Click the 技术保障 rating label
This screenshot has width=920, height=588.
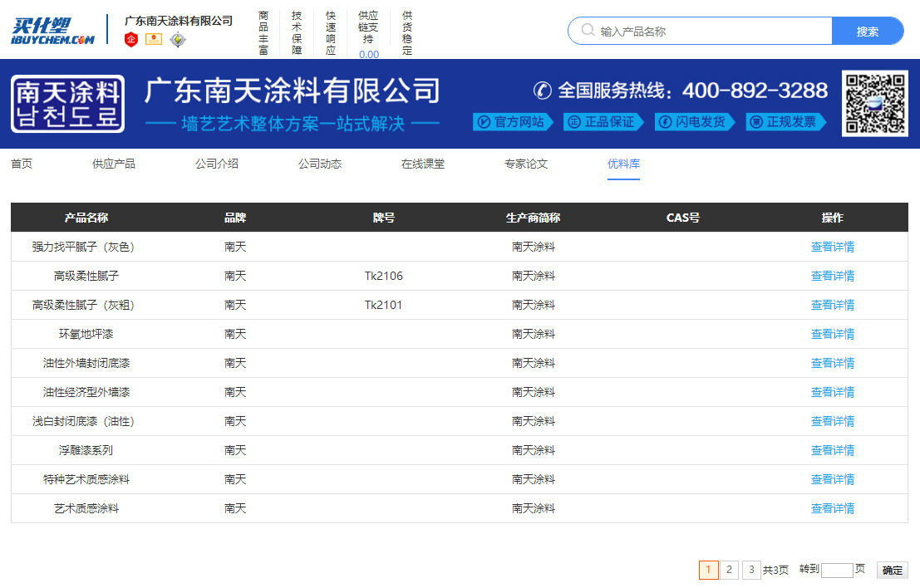pos(297,33)
